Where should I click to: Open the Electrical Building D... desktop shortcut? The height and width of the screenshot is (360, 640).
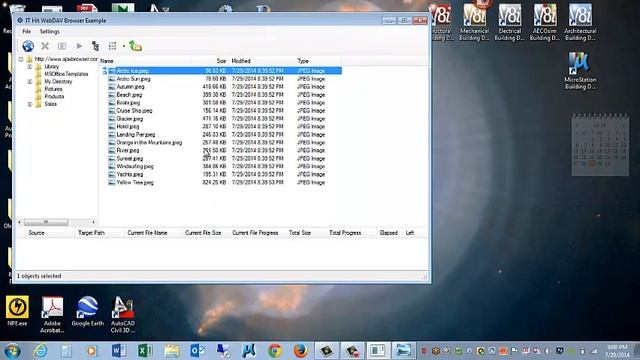pyautogui.click(x=509, y=22)
